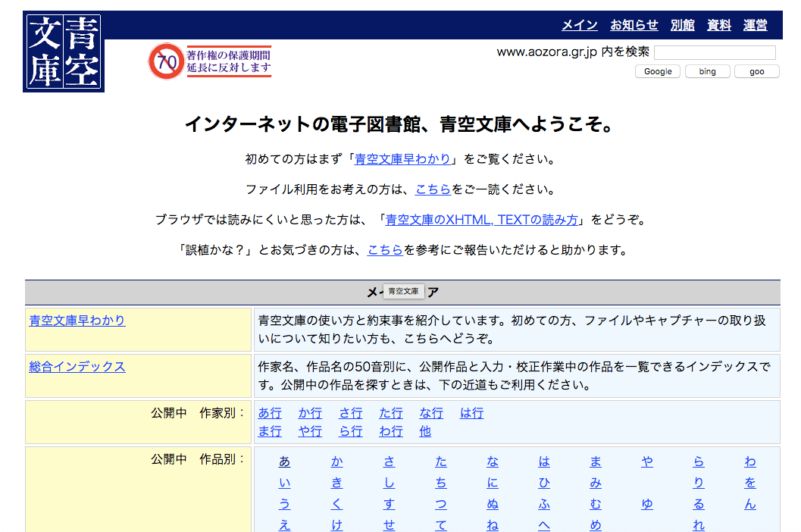Image resolution: width=801 pixels, height=532 pixels.
Task: Open works starting with ち
Action: point(441,483)
